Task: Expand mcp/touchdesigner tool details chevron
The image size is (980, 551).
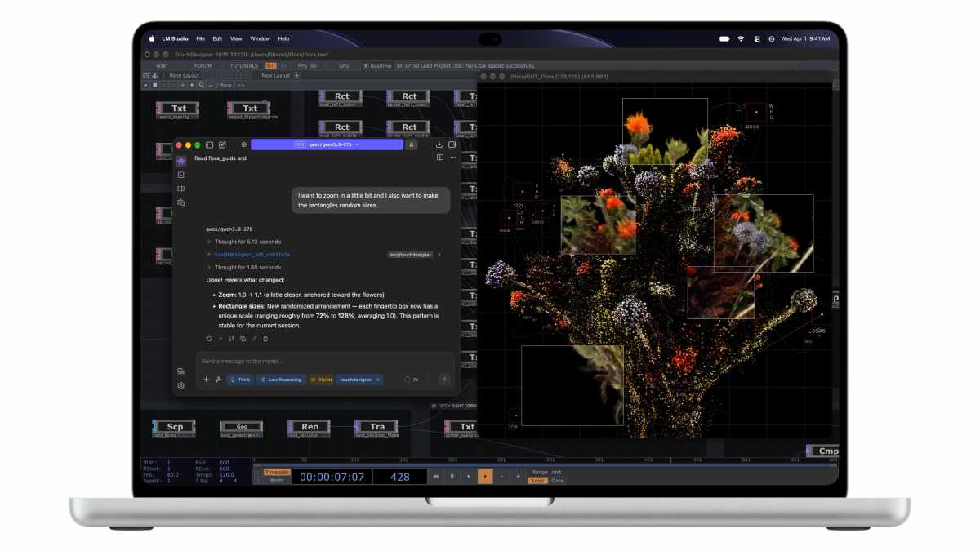Action: (439, 255)
